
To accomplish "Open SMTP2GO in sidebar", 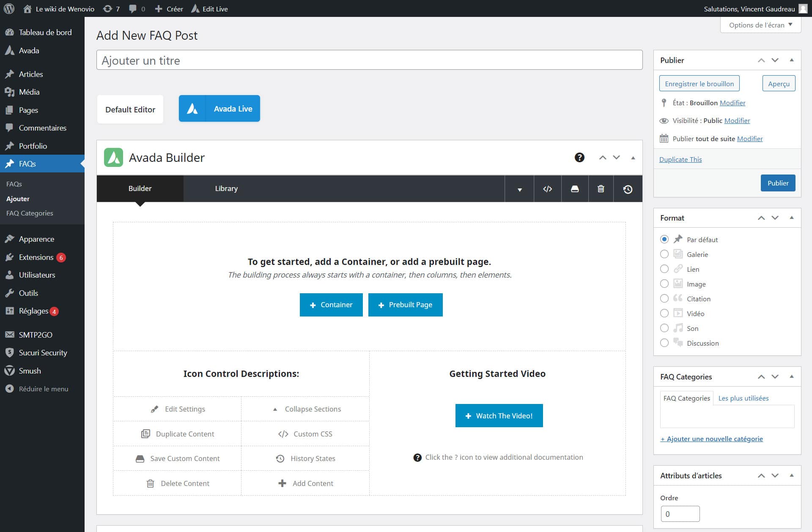I will point(42,335).
